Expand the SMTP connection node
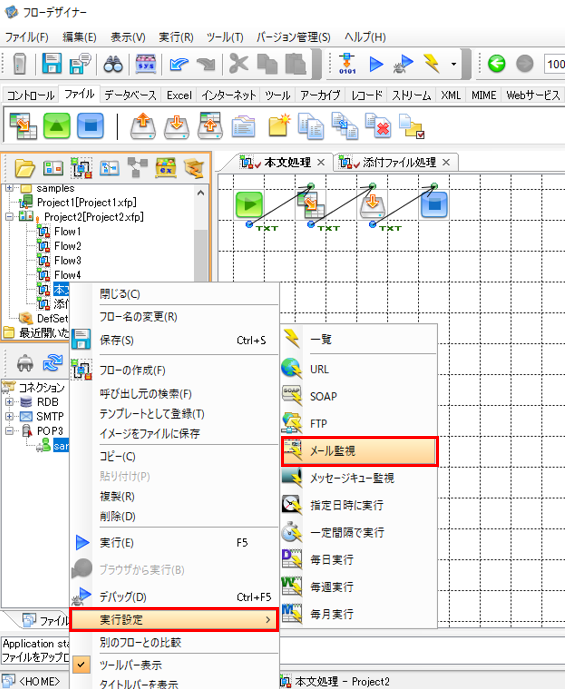Viewport: 567px width, 689px height. point(9,416)
